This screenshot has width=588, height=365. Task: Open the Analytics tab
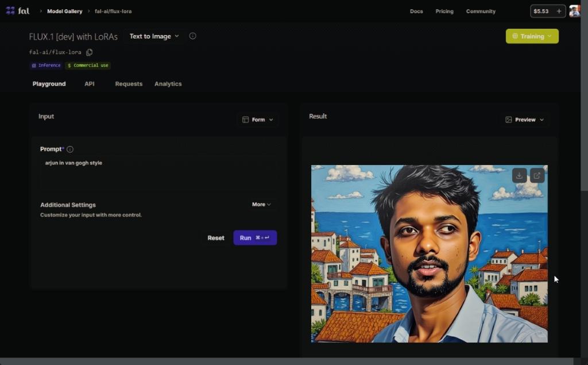[x=168, y=84]
